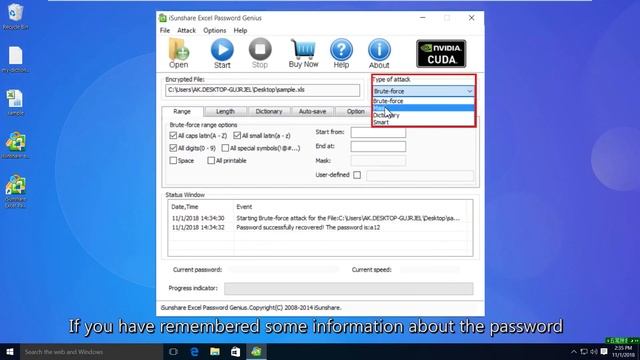Screen dimensions: 640x360
Task: Choose the highlighted Mask attack option
Action: click(x=423, y=108)
